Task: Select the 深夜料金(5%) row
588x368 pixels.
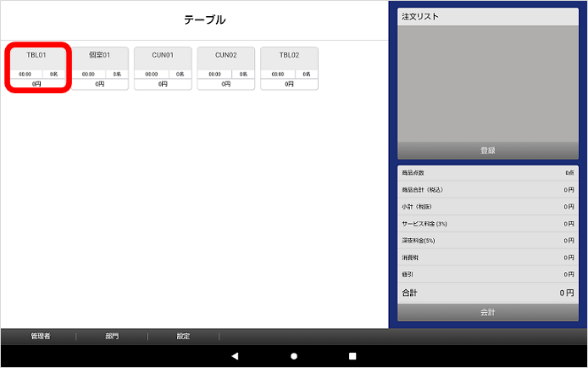Action: coord(487,241)
